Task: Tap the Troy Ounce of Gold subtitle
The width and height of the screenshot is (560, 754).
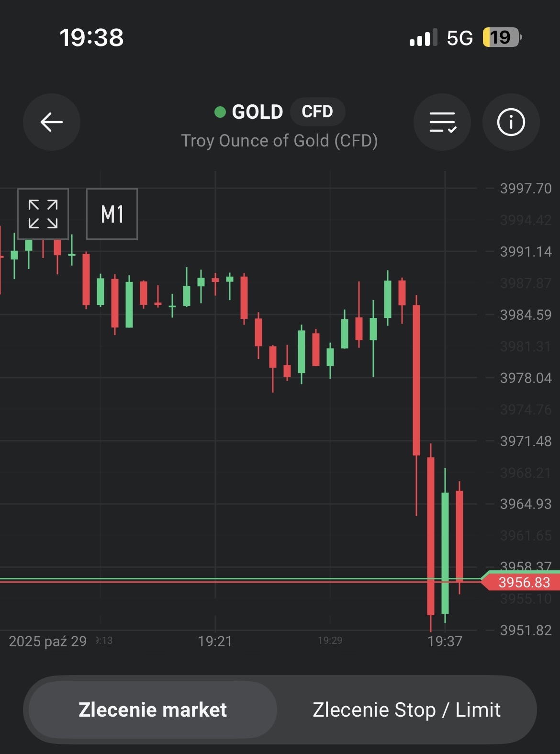Action: [x=280, y=141]
